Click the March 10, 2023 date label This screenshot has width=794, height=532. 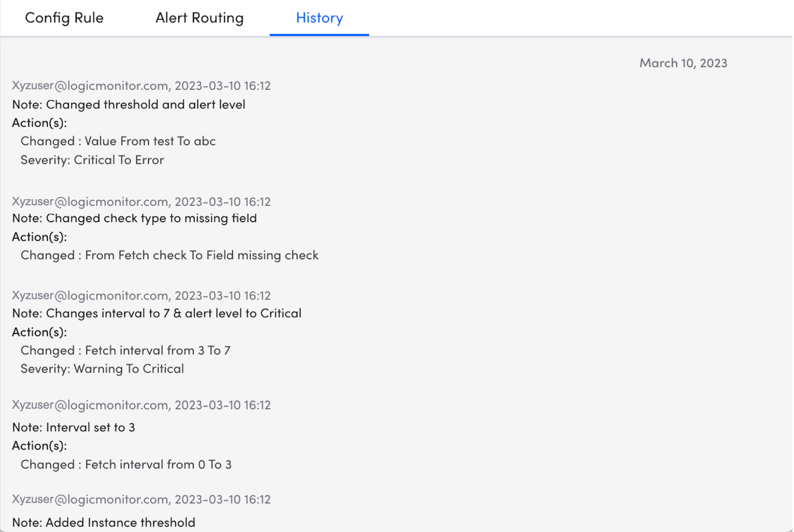pos(683,63)
